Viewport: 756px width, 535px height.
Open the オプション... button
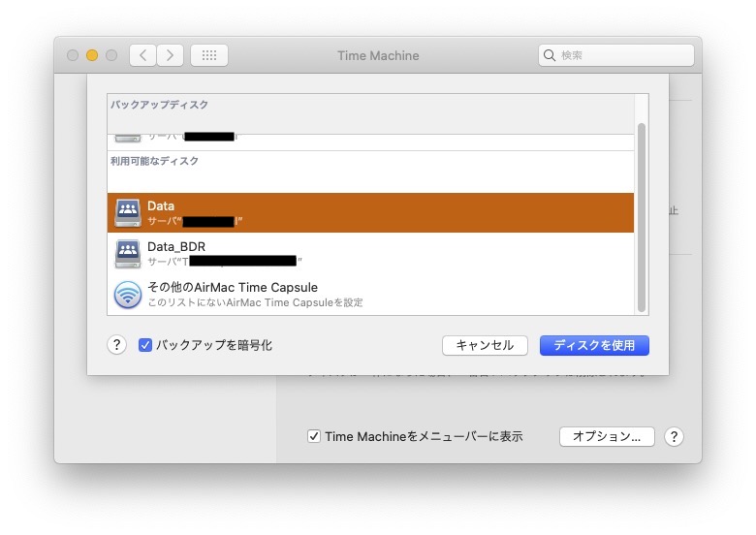pos(607,437)
